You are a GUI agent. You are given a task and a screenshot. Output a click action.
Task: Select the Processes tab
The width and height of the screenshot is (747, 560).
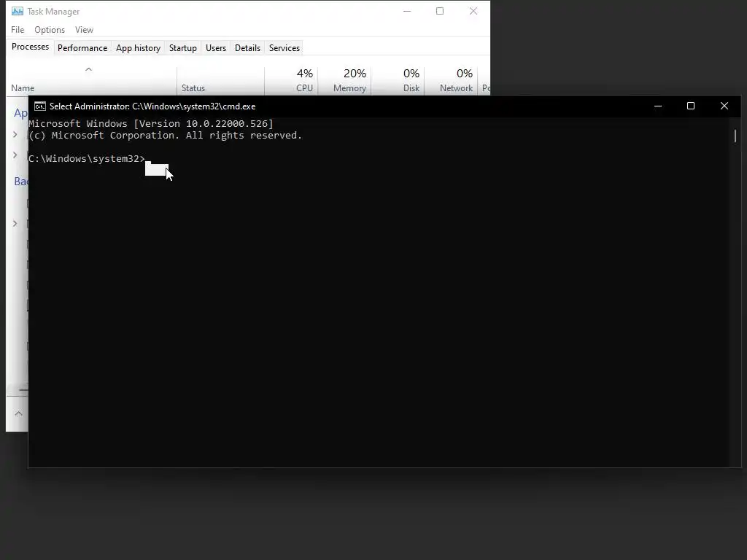click(30, 47)
